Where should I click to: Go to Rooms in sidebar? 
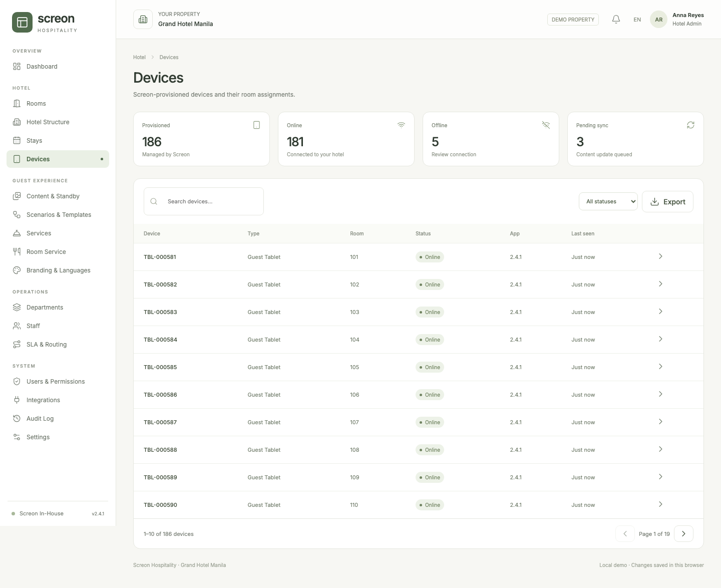pos(58,104)
